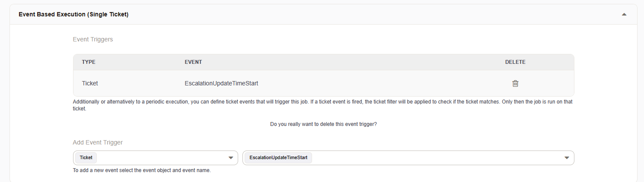Click the EscalationUpdateTimeStart chip in the event selector

click(x=278, y=158)
